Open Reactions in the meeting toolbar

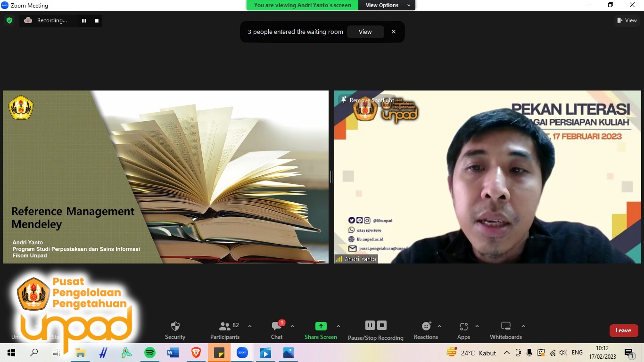[x=426, y=330]
